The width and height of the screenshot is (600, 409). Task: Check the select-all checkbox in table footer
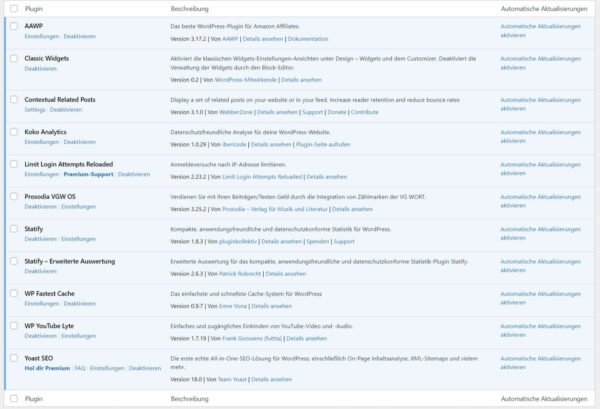point(14,399)
